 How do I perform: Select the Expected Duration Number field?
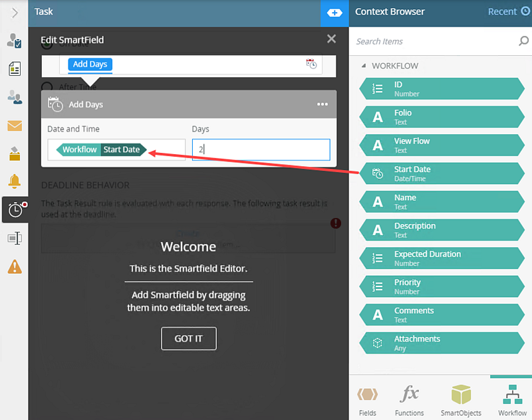[442, 259]
